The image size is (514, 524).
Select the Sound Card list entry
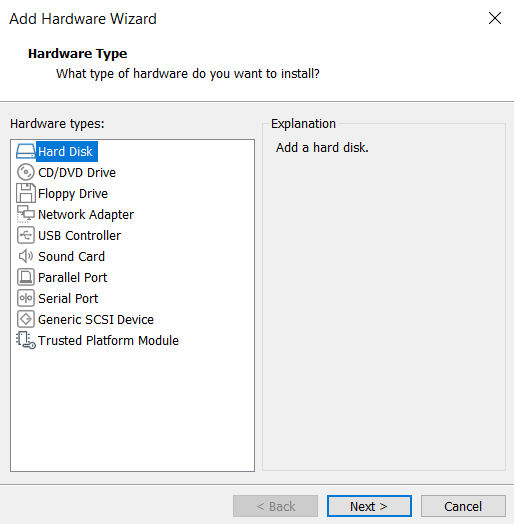[72, 256]
